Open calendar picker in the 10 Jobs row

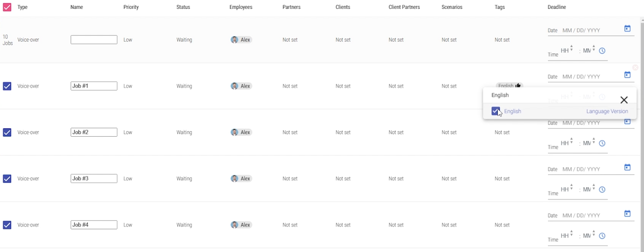[627, 28]
